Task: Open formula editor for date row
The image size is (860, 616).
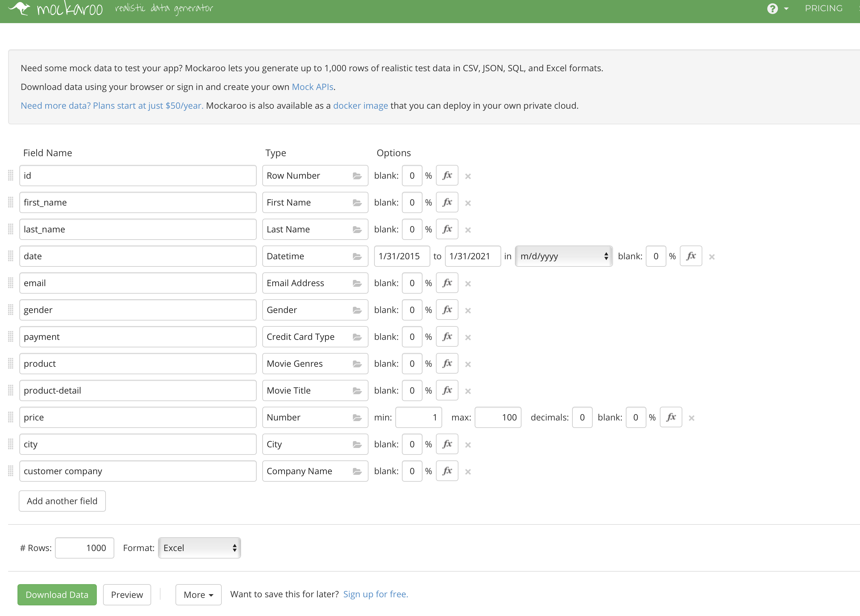Action: click(x=691, y=256)
